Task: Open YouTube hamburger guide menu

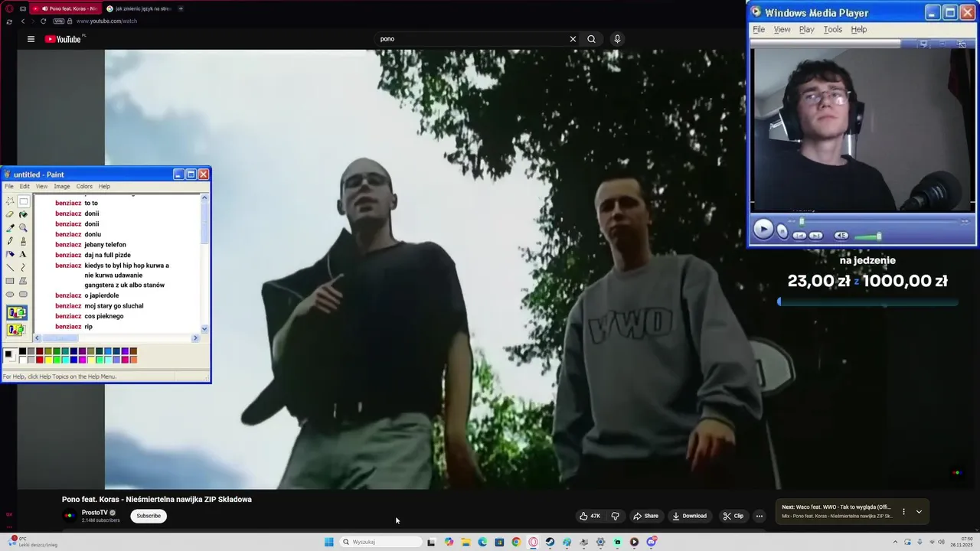Action: tap(31, 39)
